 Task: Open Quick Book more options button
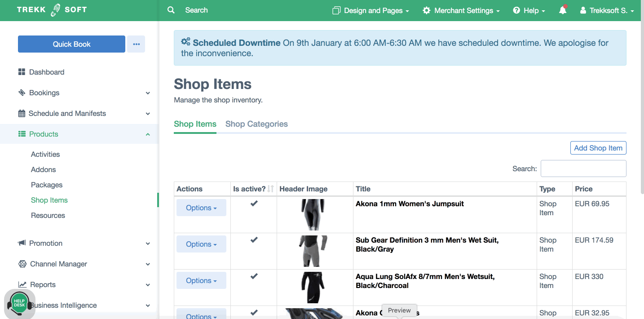pos(136,44)
